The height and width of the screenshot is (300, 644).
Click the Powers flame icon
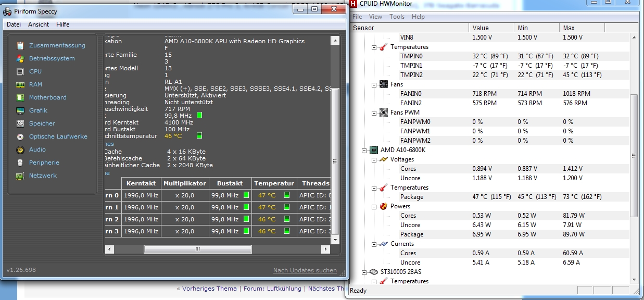tap(383, 206)
